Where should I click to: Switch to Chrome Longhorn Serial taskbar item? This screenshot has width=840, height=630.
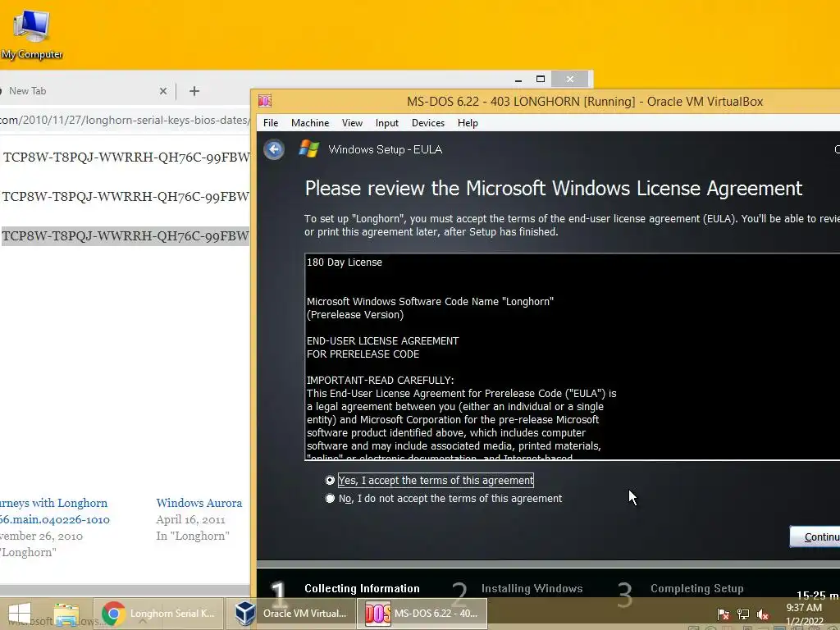click(x=158, y=614)
